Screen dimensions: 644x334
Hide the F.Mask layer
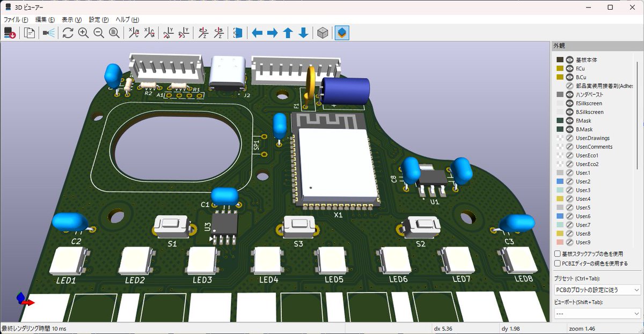pyautogui.click(x=570, y=121)
